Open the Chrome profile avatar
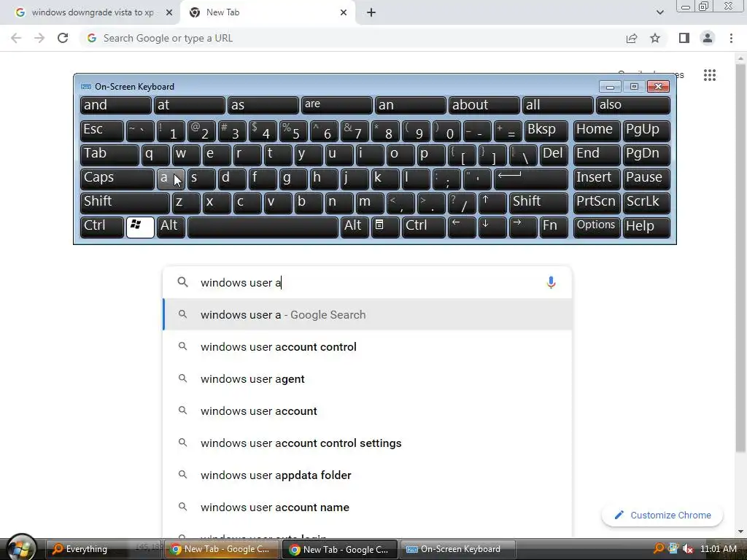The width and height of the screenshot is (747, 560). (708, 38)
